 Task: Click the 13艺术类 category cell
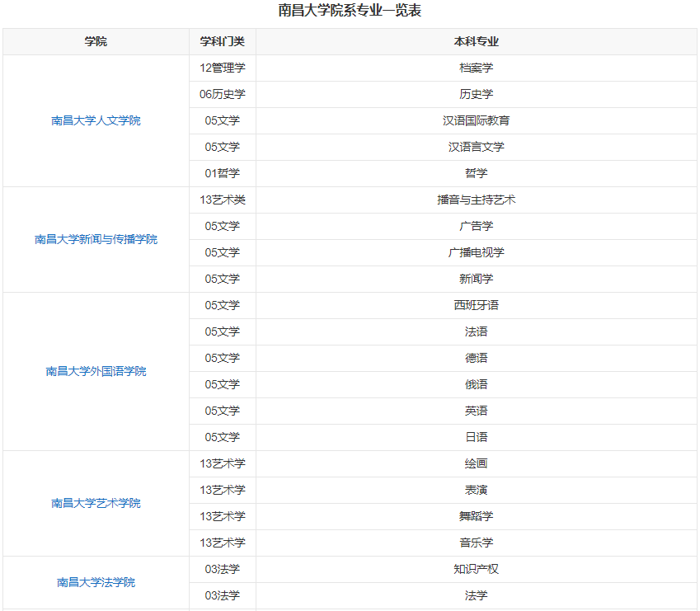[x=223, y=200]
